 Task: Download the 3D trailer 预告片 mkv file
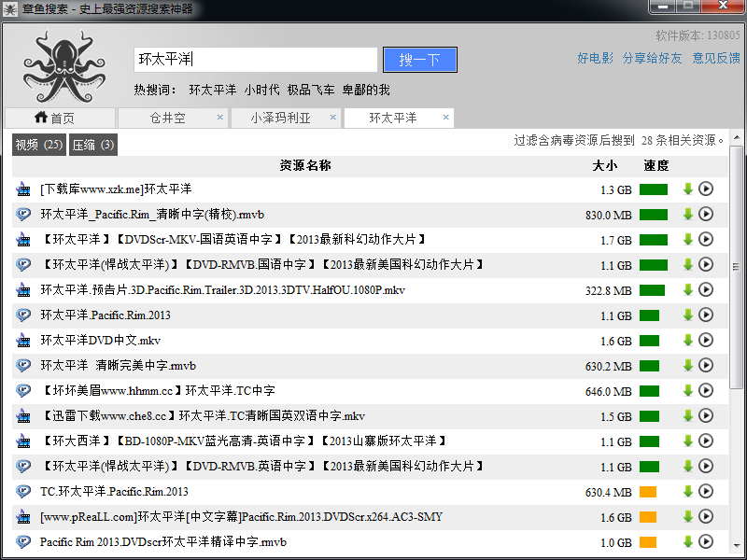(687, 290)
